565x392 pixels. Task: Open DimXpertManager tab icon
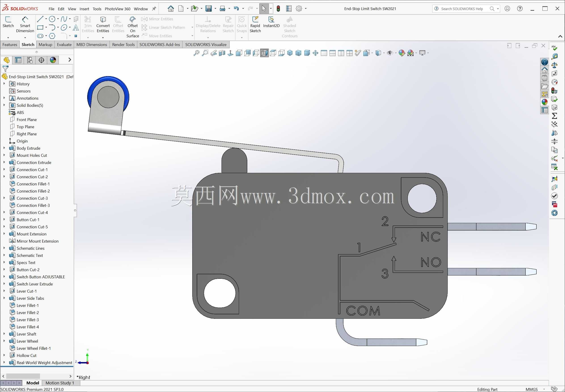[41, 60]
